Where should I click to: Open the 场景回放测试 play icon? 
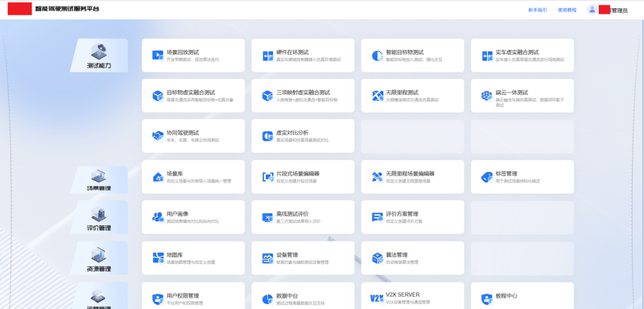point(158,55)
